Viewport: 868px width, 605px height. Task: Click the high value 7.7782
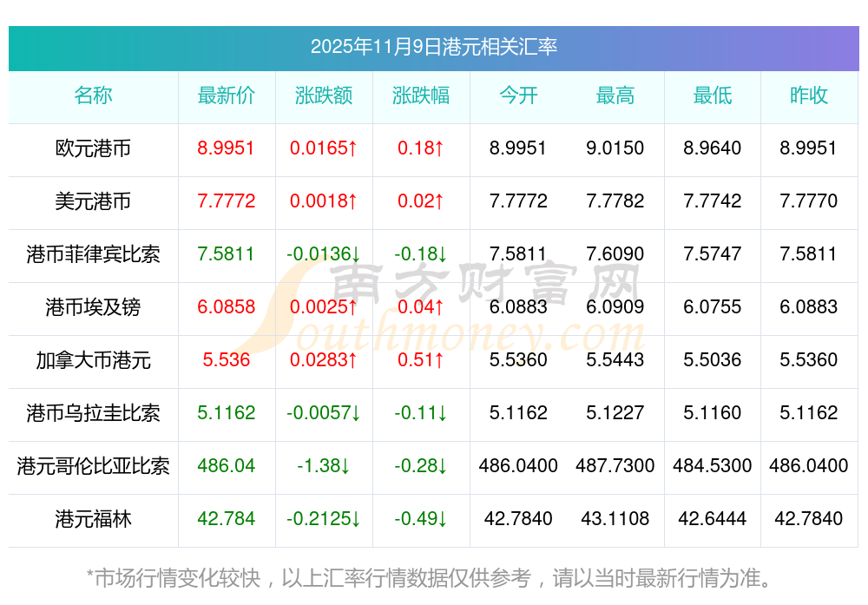[615, 201]
